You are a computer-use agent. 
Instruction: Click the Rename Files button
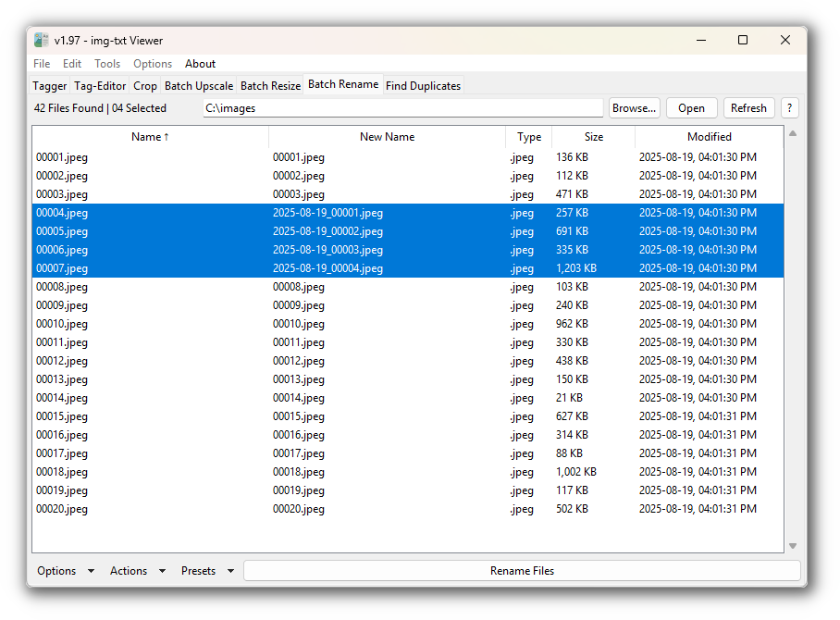522,571
